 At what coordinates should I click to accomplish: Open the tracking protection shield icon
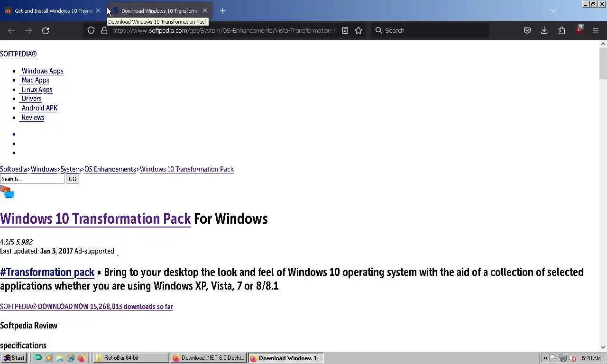coord(91,30)
